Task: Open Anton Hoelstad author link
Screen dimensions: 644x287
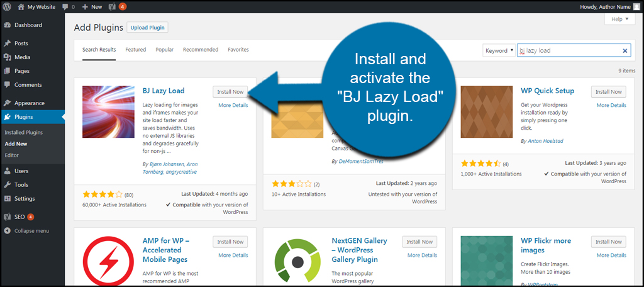Action: click(545, 141)
